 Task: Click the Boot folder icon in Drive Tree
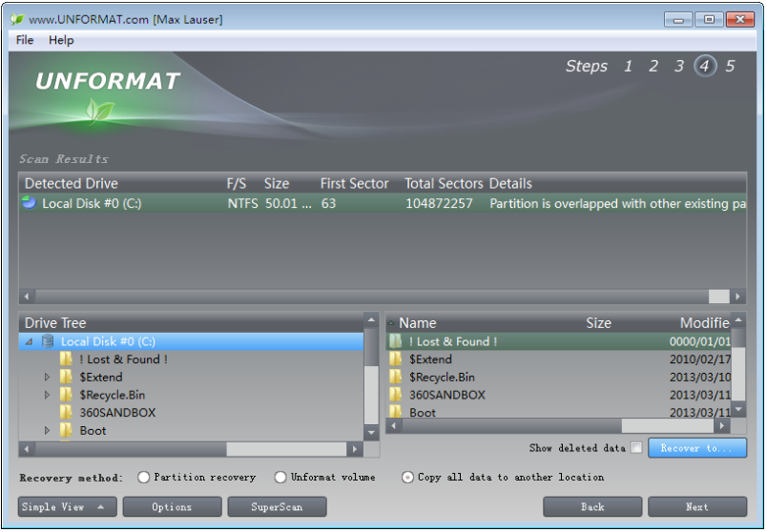click(66, 430)
